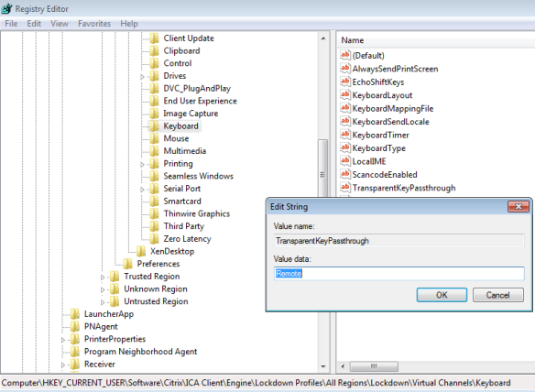This screenshot has height=392, width=535.
Task: Expand the Receiver tree node
Action: (x=63, y=365)
